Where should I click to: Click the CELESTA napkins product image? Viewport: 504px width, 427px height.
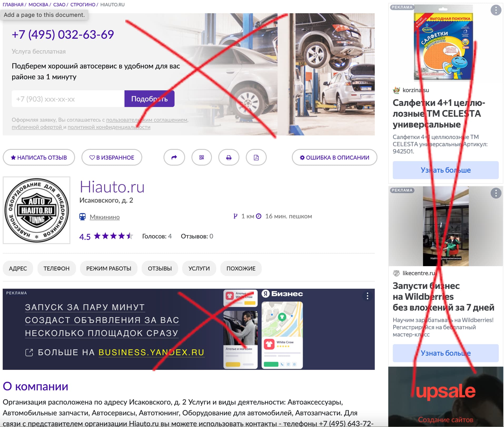(x=443, y=43)
